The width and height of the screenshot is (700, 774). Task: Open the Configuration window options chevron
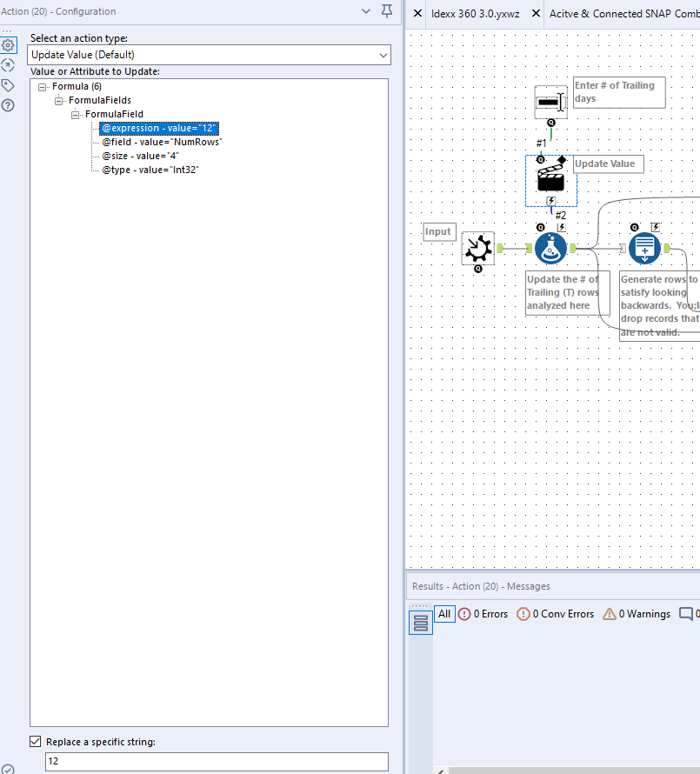tap(366, 11)
